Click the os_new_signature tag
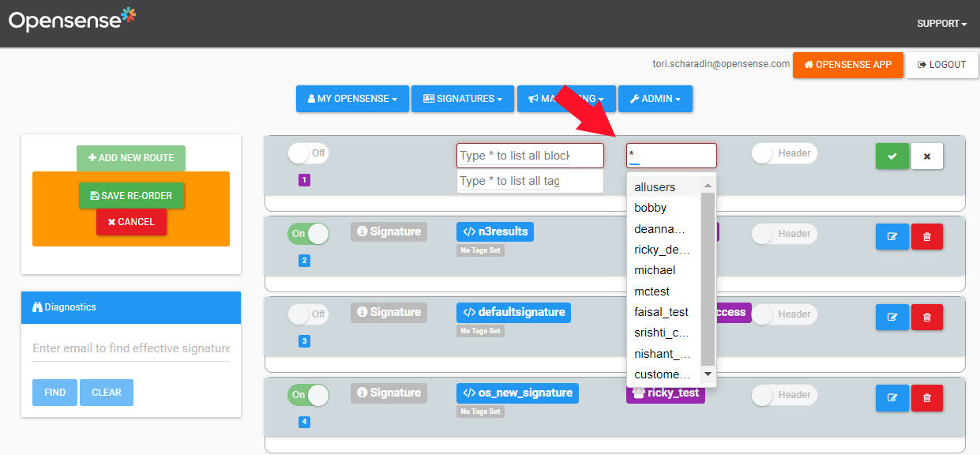The width and height of the screenshot is (980, 455). [517, 393]
